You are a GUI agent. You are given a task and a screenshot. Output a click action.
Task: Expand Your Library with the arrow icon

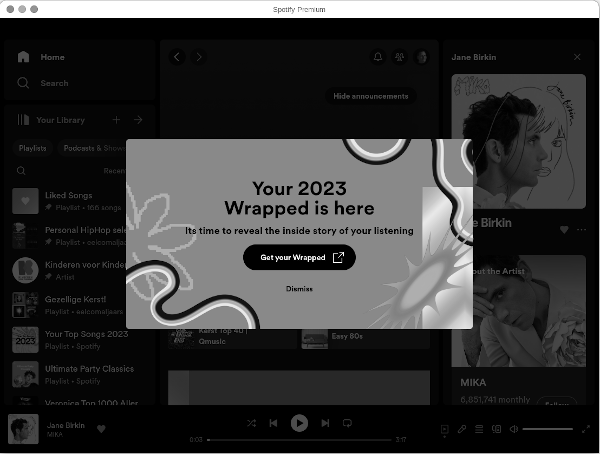coord(138,120)
